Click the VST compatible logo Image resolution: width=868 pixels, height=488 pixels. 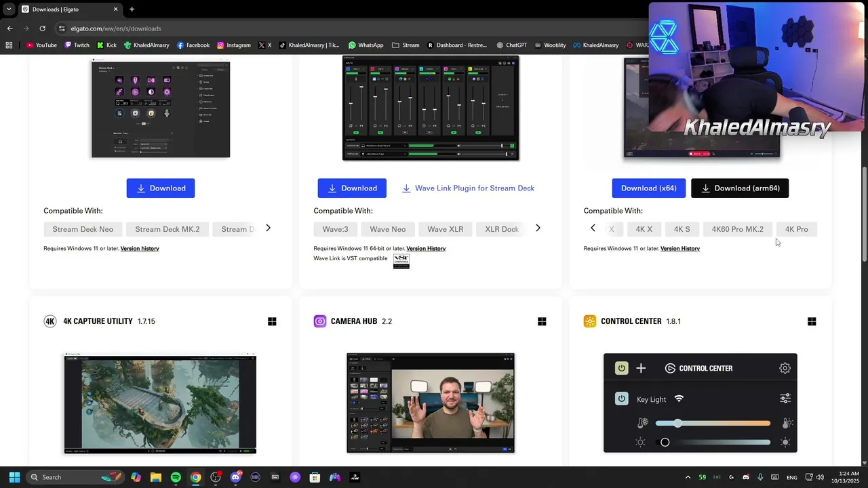(401, 262)
